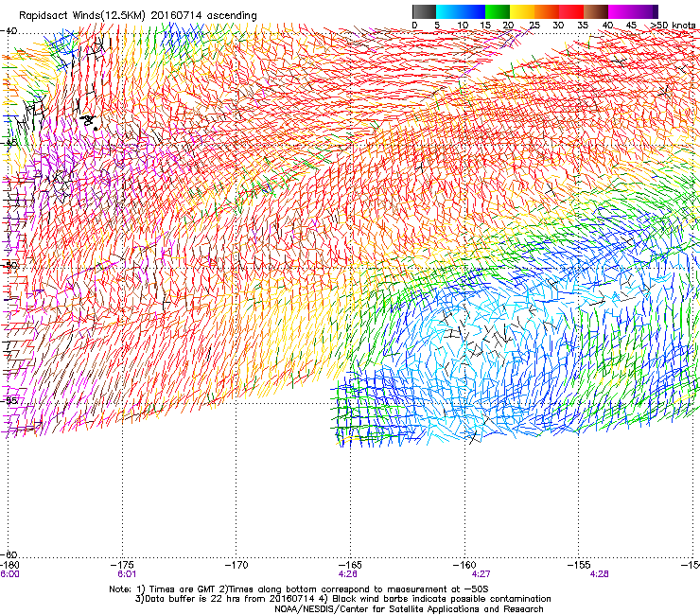Screen dimensions: 700x615
Task: Select the '-45' latitude axis label
Action: click(x=9, y=143)
